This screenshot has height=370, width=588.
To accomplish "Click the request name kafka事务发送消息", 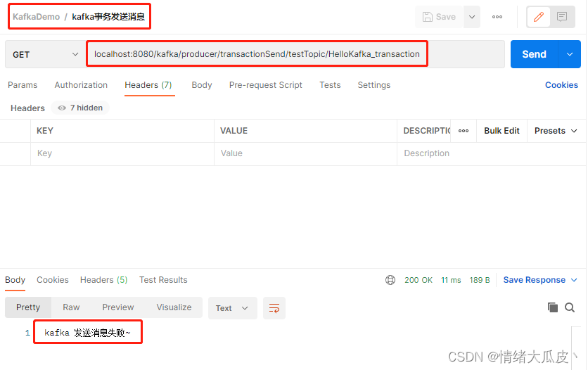I will (108, 17).
